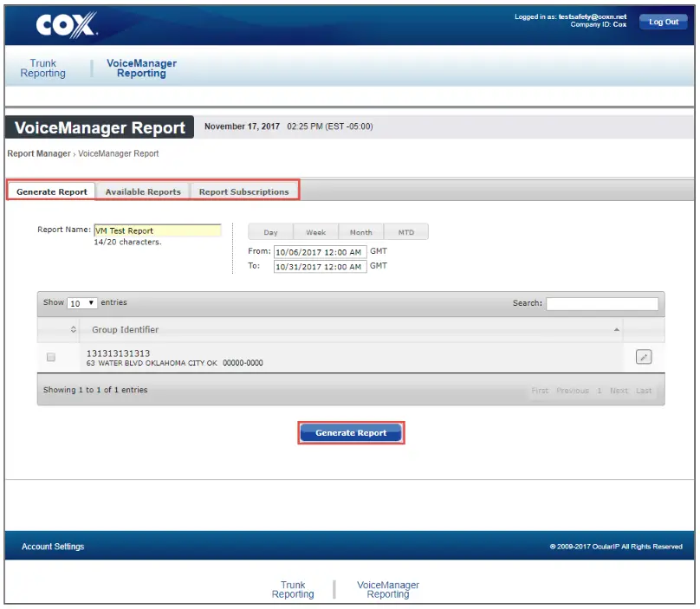Viewport: 700px width, 609px height.
Task: Select the 131313131313 group checkbox
Action: 49,355
